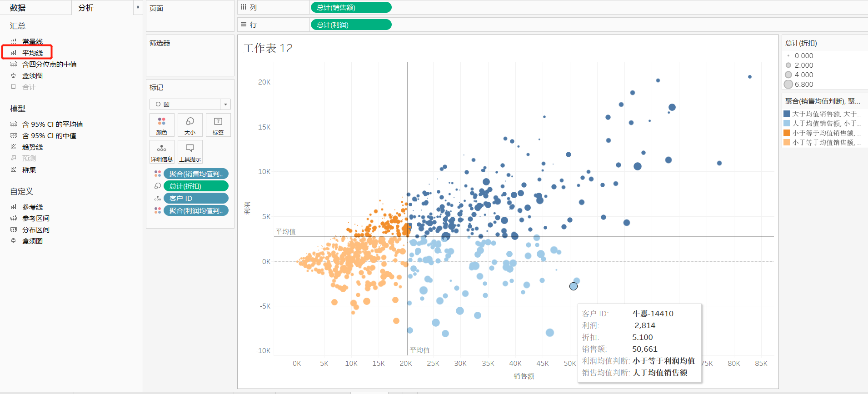Click the 页面 pages shelf heading
868x394 pixels.
click(156, 8)
